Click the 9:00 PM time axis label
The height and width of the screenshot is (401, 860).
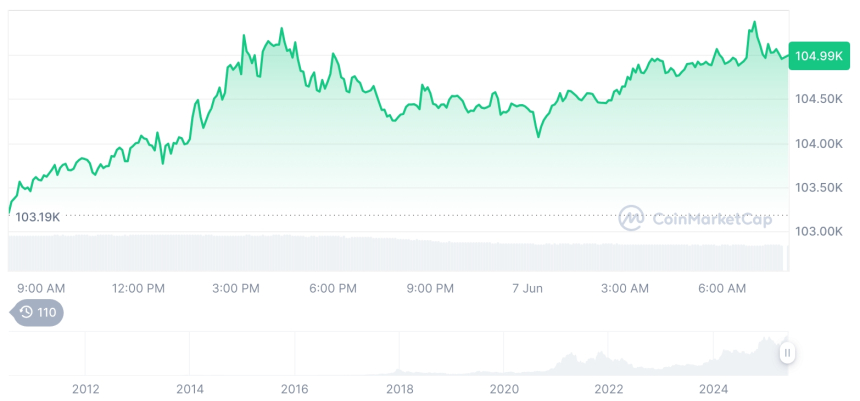430,288
